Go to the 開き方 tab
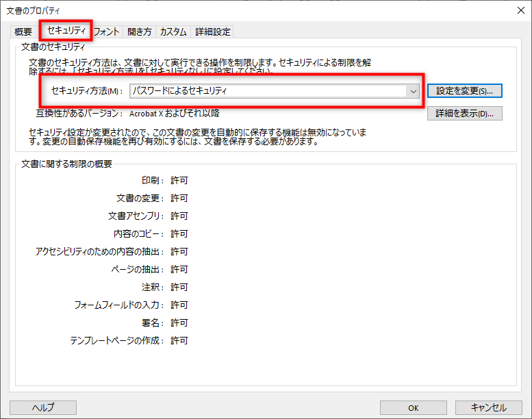 tap(140, 31)
